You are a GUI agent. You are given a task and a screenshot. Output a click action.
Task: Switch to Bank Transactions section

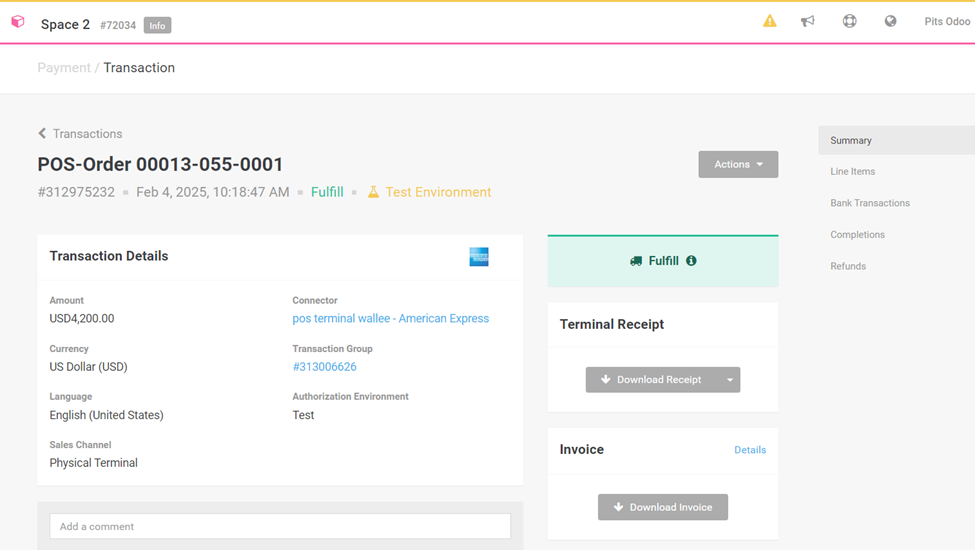pos(869,203)
